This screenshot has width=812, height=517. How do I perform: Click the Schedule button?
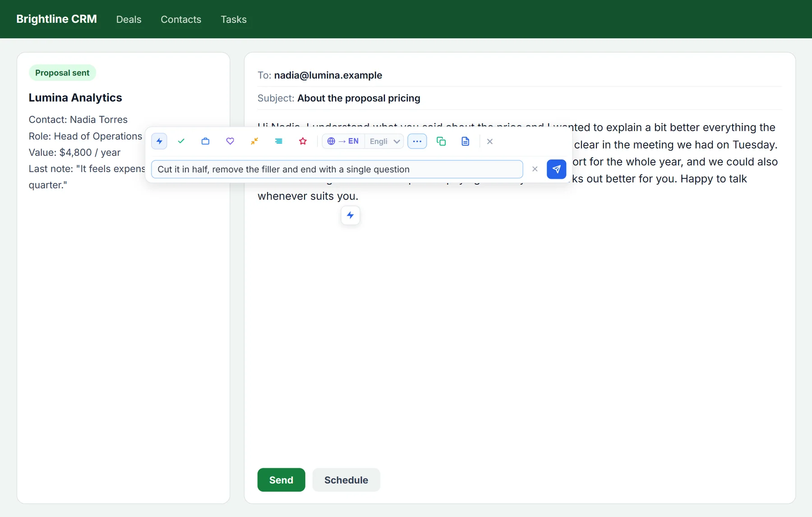click(346, 480)
